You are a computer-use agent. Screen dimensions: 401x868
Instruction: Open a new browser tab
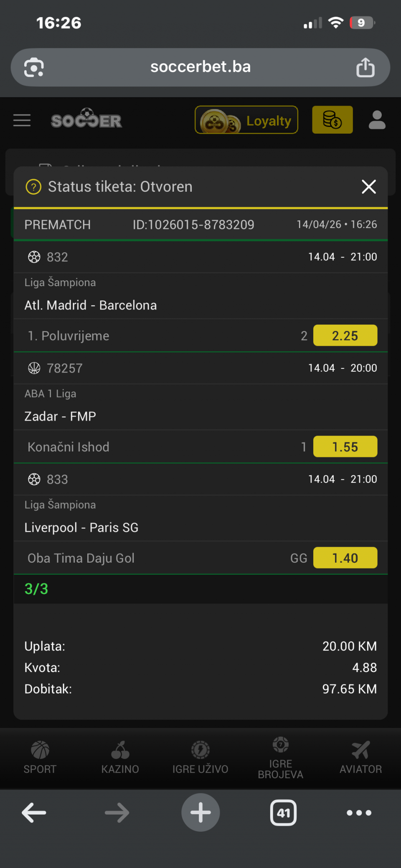point(200,813)
